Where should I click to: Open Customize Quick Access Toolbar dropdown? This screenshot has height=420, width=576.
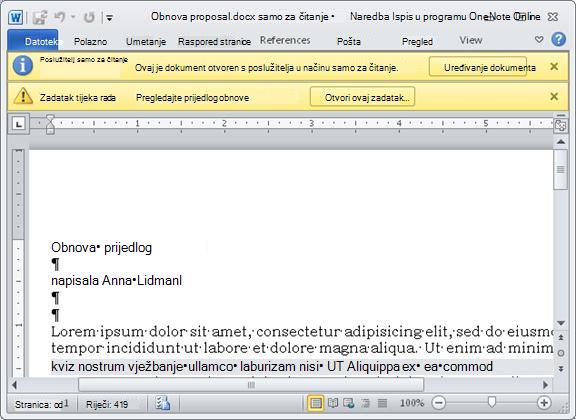click(109, 18)
